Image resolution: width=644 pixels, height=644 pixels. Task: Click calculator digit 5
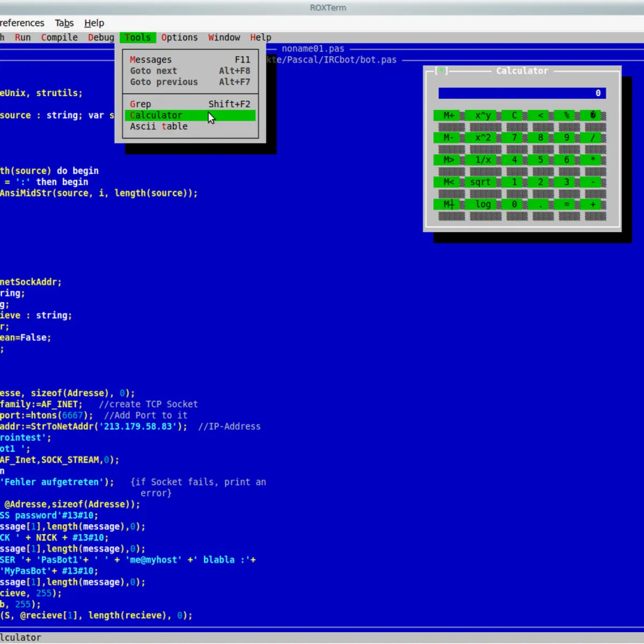pos(538,160)
